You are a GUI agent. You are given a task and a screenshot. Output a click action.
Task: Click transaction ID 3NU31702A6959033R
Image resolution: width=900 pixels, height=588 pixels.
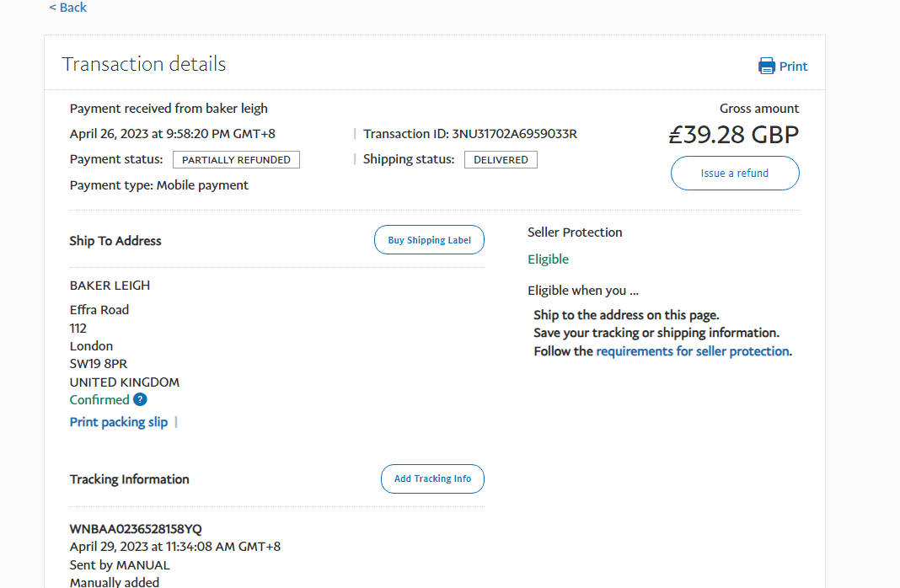tap(514, 134)
